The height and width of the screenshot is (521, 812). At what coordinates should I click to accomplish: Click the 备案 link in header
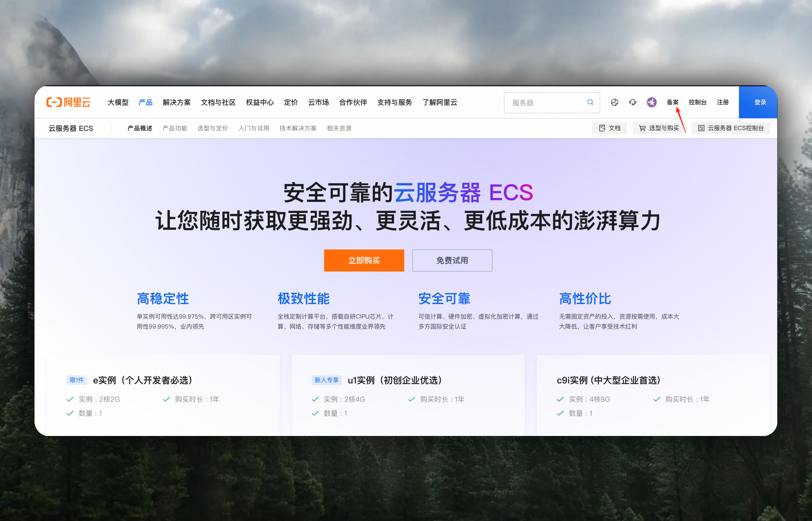coord(672,102)
